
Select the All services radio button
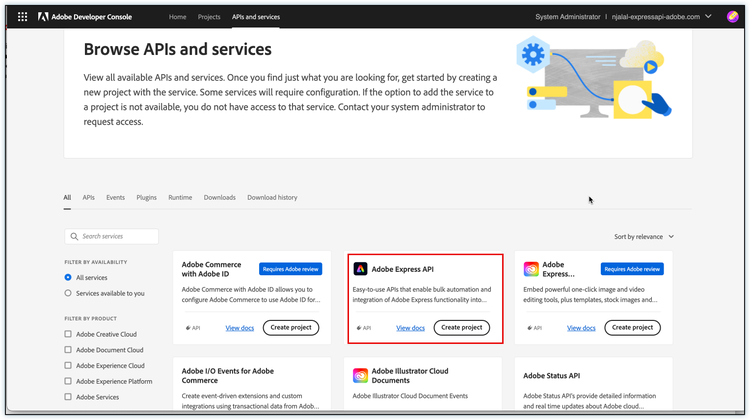point(68,277)
